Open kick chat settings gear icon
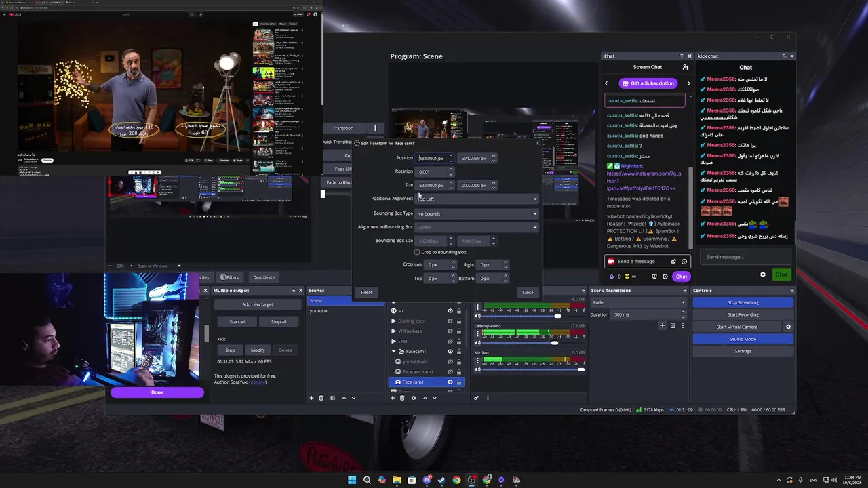This screenshot has width=868, height=488. click(x=763, y=274)
